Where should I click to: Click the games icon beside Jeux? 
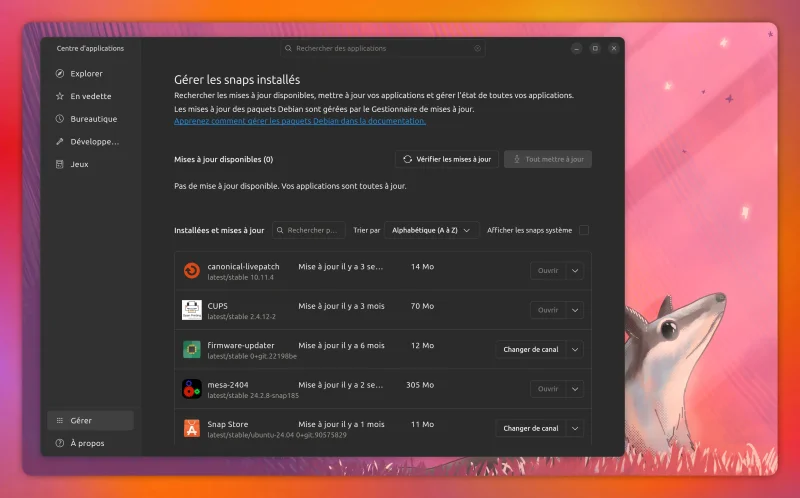(60, 164)
